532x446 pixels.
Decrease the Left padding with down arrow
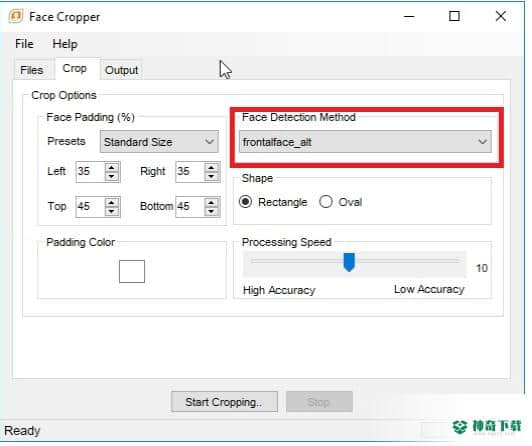point(112,176)
